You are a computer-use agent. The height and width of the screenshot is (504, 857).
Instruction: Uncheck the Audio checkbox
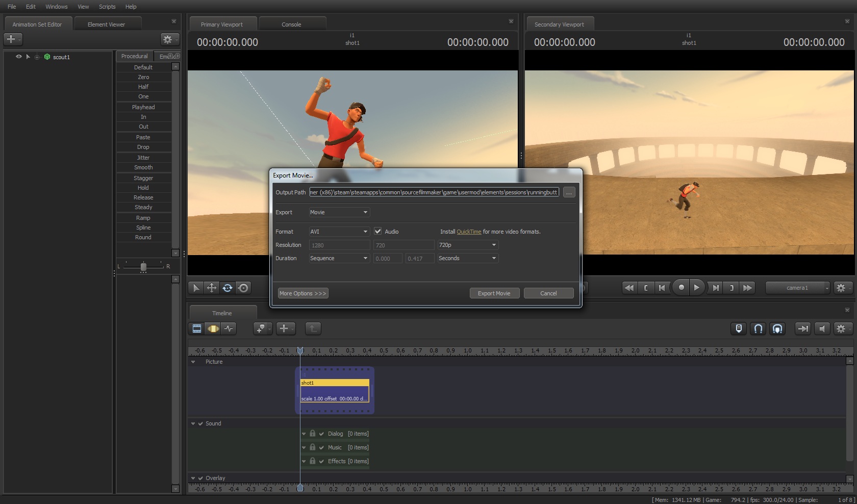pyautogui.click(x=378, y=231)
